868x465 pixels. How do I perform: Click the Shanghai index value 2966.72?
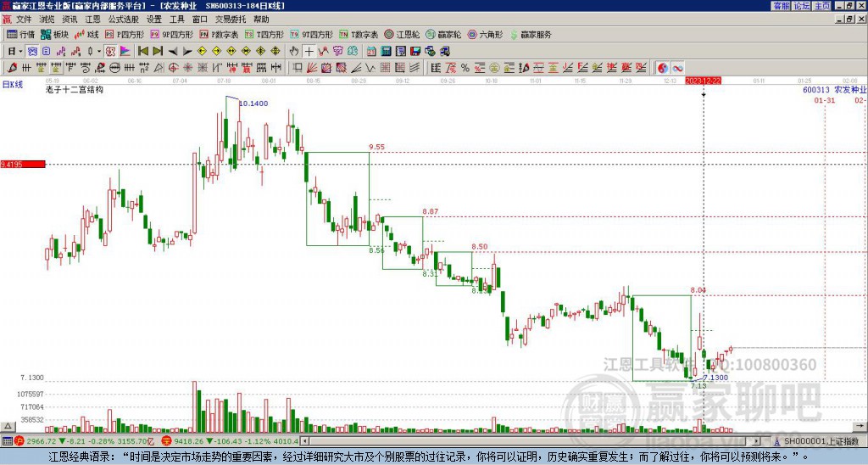(x=42, y=441)
